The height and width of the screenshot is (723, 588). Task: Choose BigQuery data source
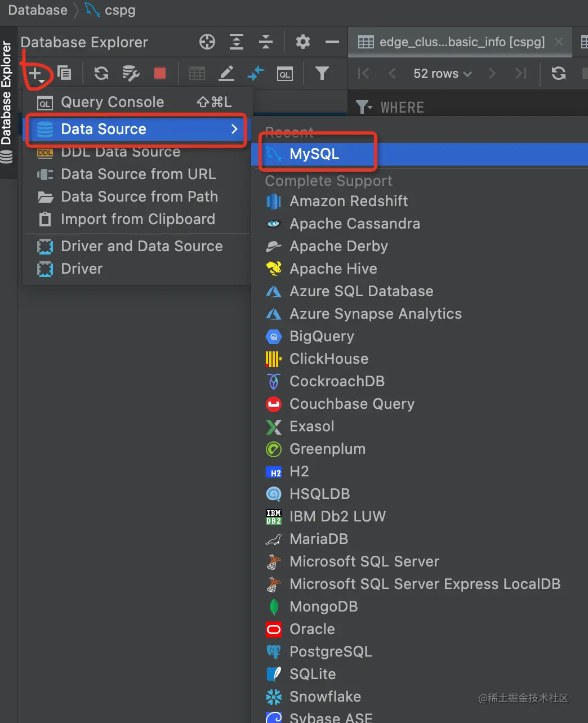click(x=420, y=336)
